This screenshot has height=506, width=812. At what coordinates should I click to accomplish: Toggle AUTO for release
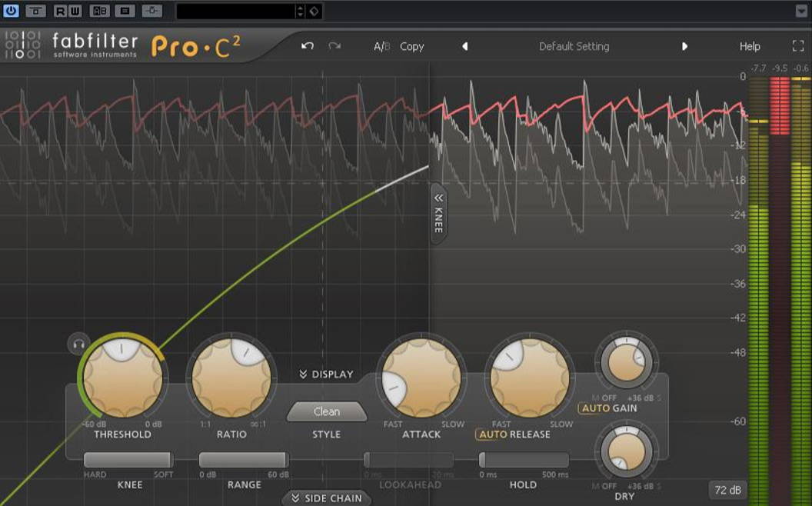pyautogui.click(x=492, y=434)
